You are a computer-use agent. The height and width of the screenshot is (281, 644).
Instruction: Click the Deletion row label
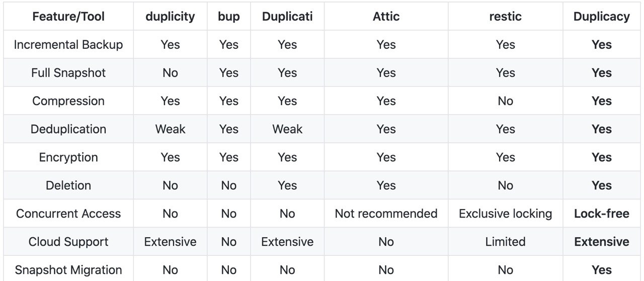point(68,186)
